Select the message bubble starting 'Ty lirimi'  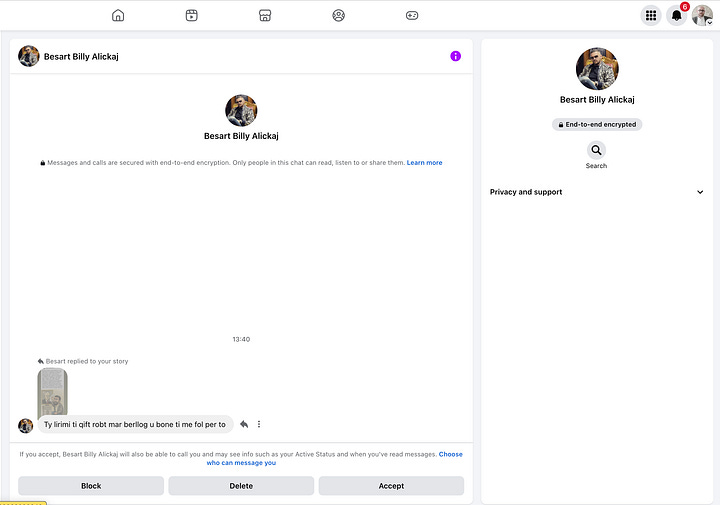[x=135, y=425]
